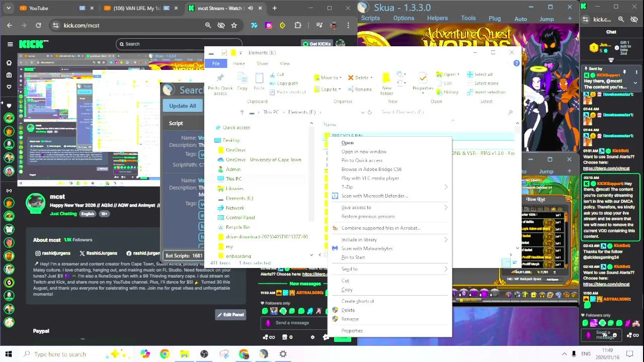Screen dimensions: 644x362
Task: Open File Explorer from the taskbar
Action: (x=185, y=354)
